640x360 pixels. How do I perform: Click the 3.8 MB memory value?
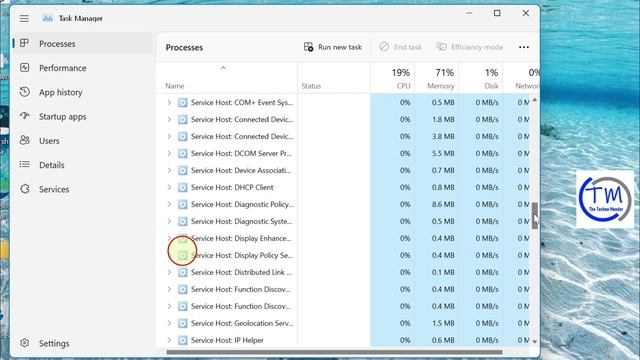pyautogui.click(x=443, y=136)
